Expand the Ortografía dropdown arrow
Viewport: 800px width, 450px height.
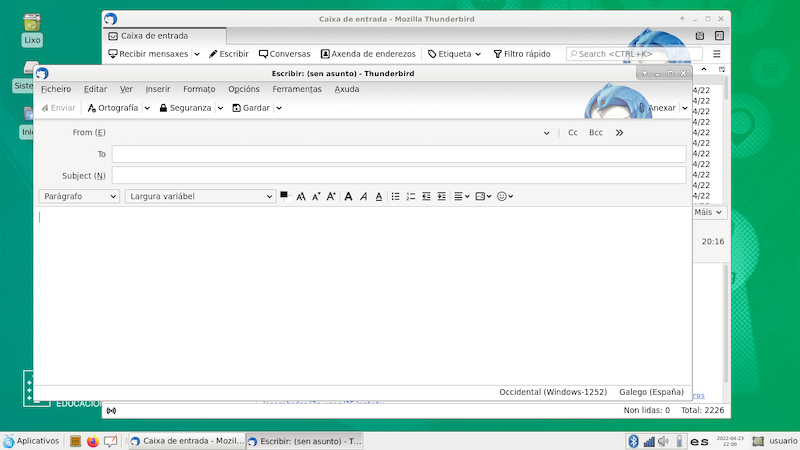tap(147, 108)
